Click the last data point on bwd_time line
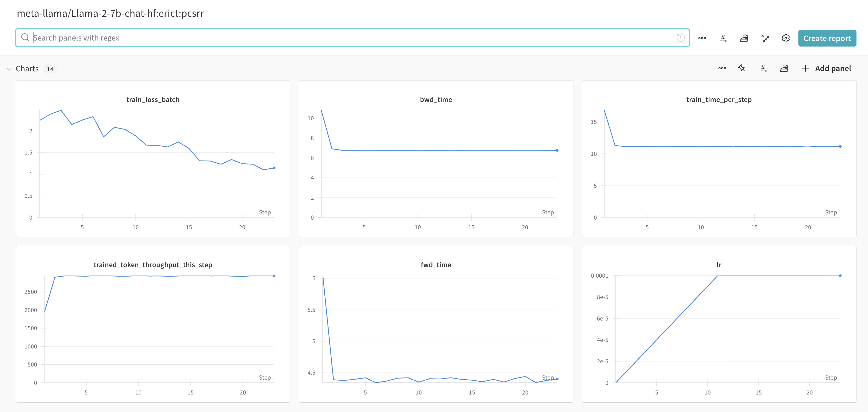Viewport: 868px width, 412px height. tap(557, 151)
